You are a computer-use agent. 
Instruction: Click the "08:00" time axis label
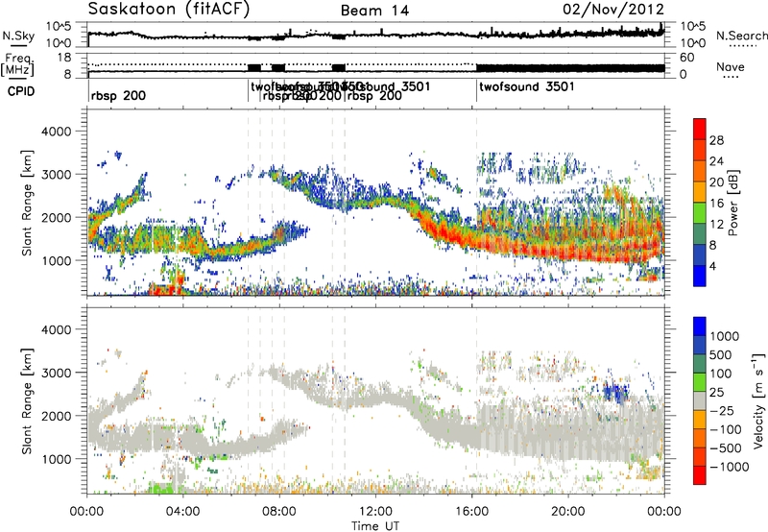[278, 512]
